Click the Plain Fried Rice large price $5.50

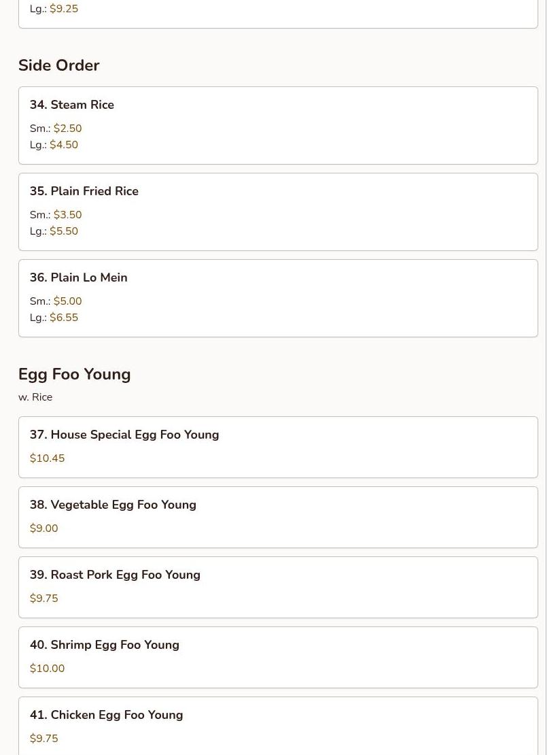click(x=64, y=231)
